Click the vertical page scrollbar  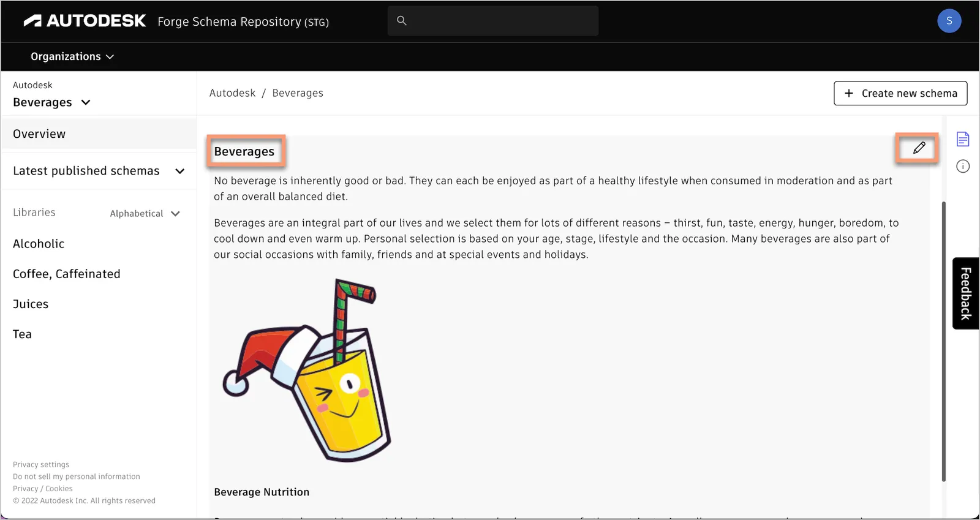point(944,341)
